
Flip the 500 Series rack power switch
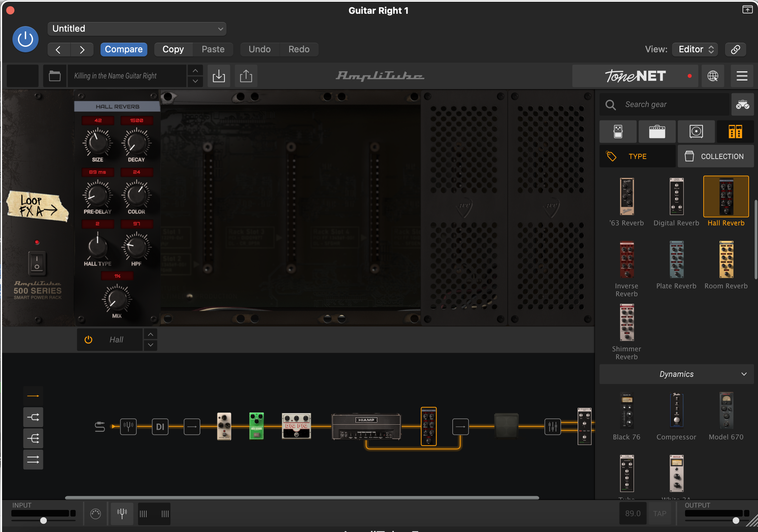pos(37,263)
